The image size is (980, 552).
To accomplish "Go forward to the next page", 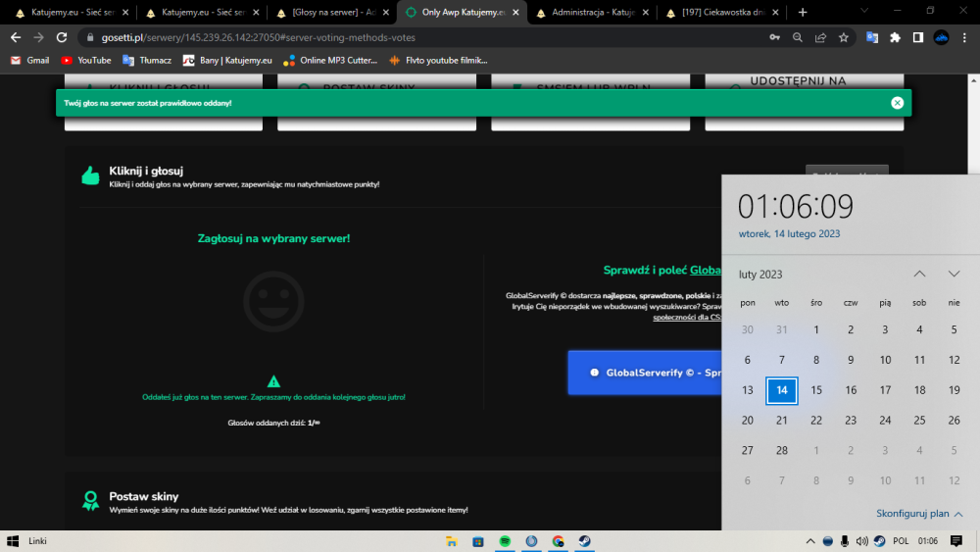I will (39, 37).
